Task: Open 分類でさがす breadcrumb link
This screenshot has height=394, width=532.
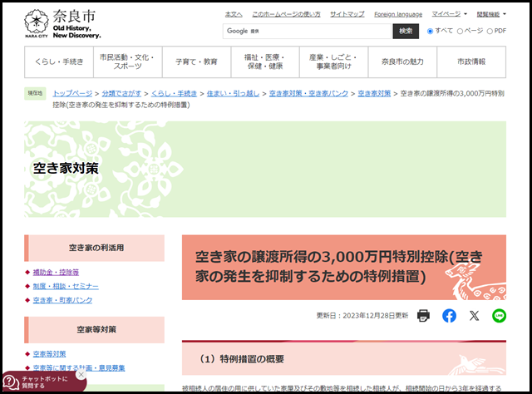Action: 121,93
